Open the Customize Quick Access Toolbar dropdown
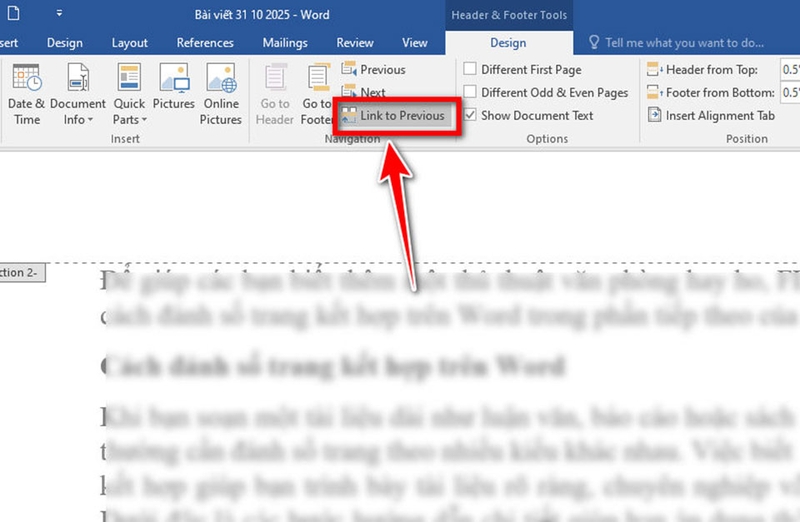Screen dimensions: 800x522 click(59, 13)
